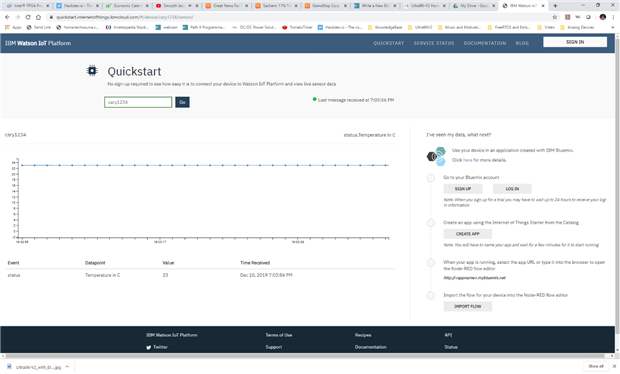Click the SIGN IN button
The image size is (620, 374).
pyautogui.click(x=575, y=42)
